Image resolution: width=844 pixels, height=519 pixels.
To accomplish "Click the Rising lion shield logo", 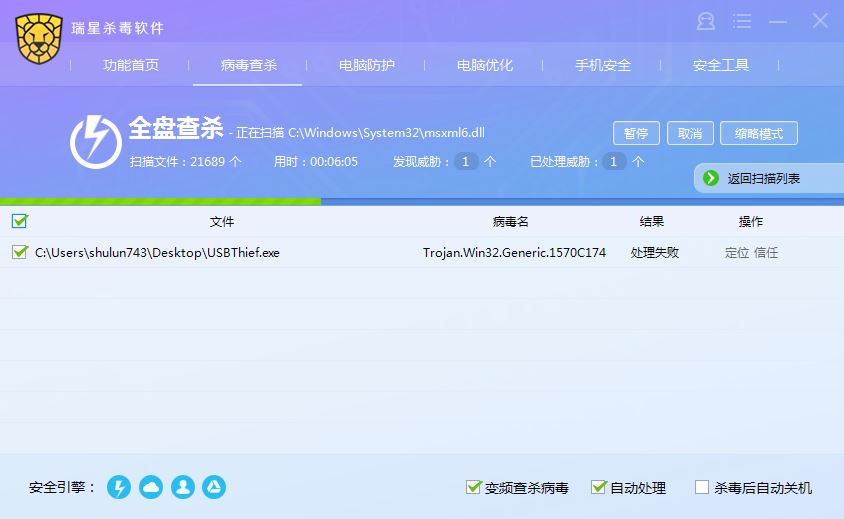I will click(39, 39).
